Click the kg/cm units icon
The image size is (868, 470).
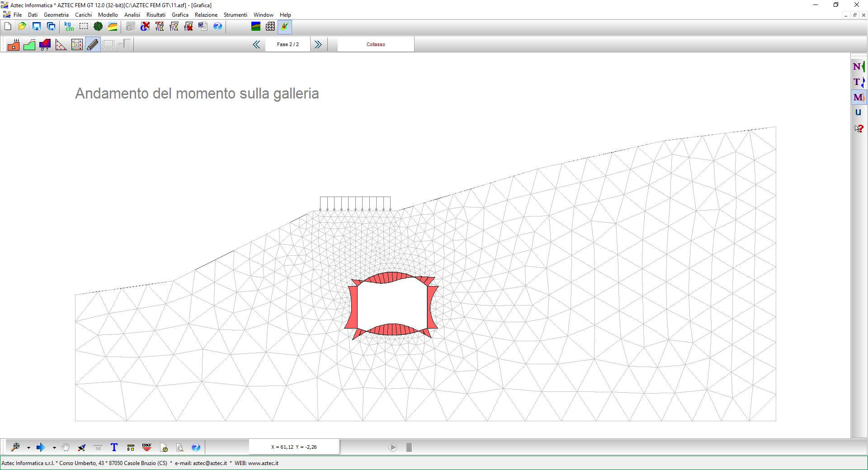pyautogui.click(x=69, y=27)
